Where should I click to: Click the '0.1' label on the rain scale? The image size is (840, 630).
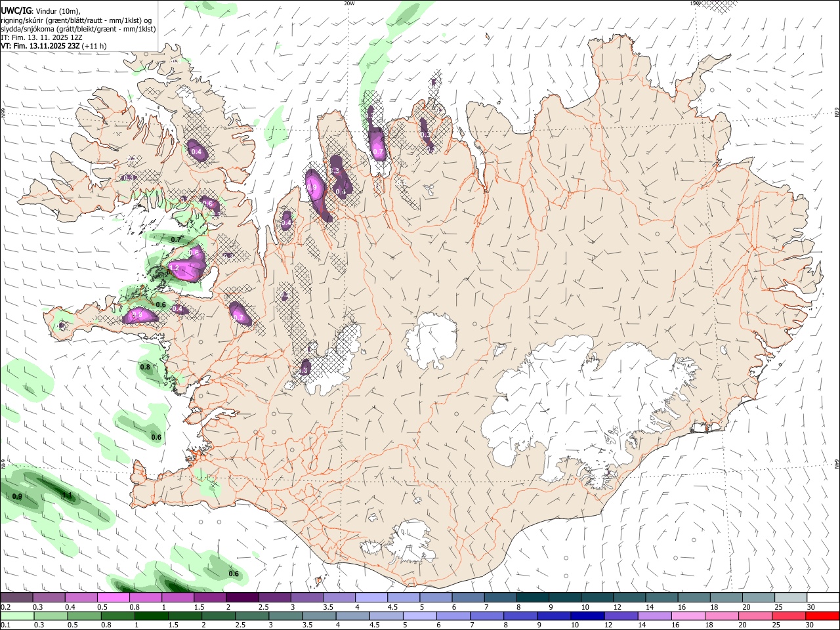point(5,625)
